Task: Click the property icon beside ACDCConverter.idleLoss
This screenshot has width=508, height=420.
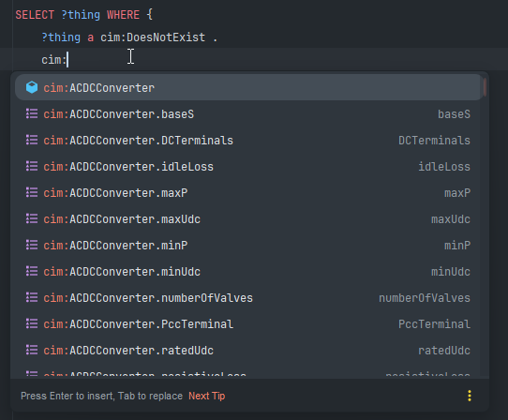Action: click(32, 166)
